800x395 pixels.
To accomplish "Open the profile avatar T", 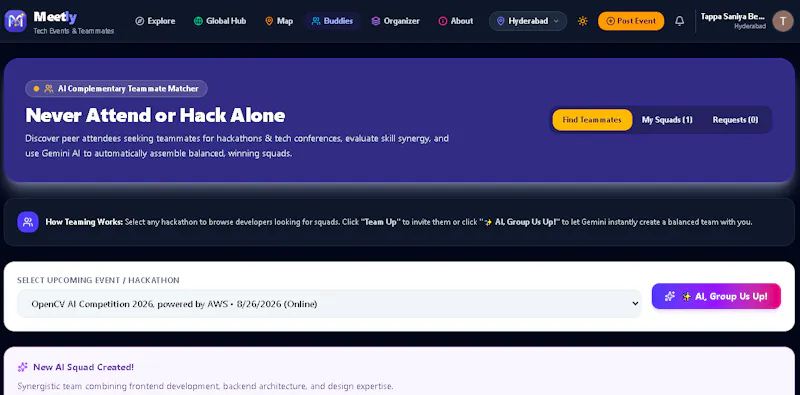I will pyautogui.click(x=783, y=21).
